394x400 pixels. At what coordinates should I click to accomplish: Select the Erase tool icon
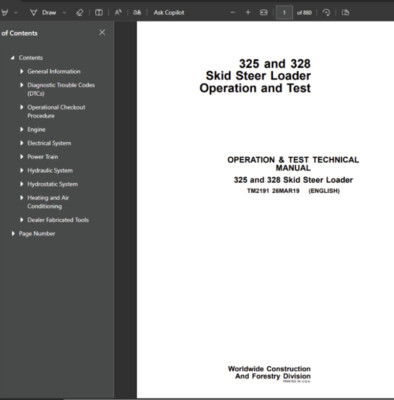[79, 13]
